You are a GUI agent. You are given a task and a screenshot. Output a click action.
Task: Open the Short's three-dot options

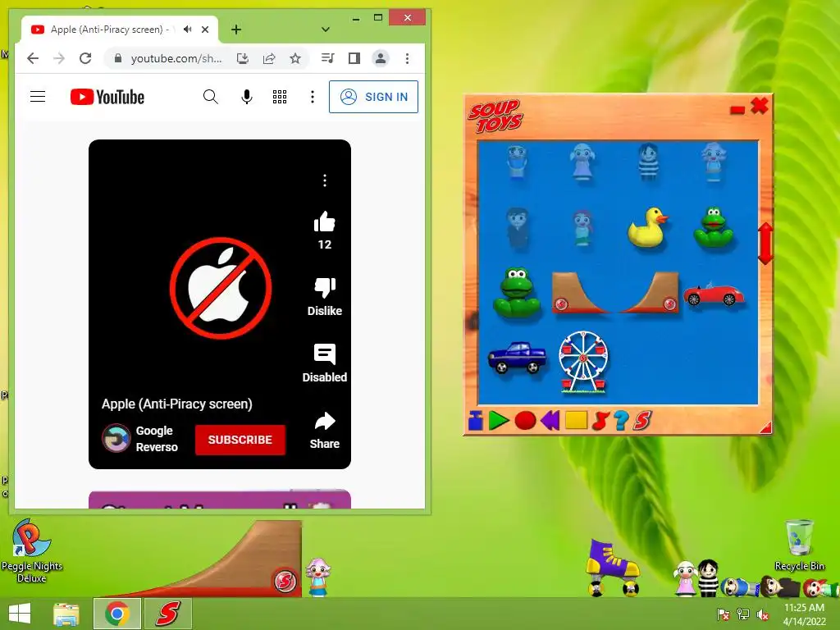click(x=325, y=180)
